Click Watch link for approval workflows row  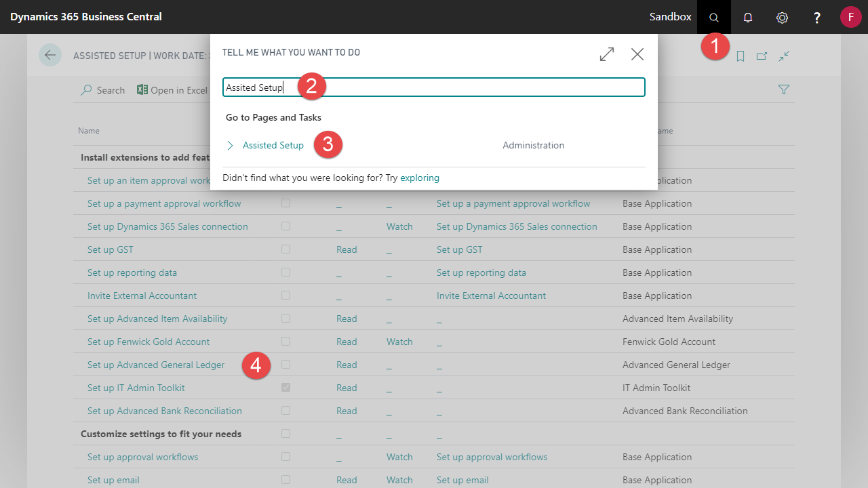click(x=399, y=457)
